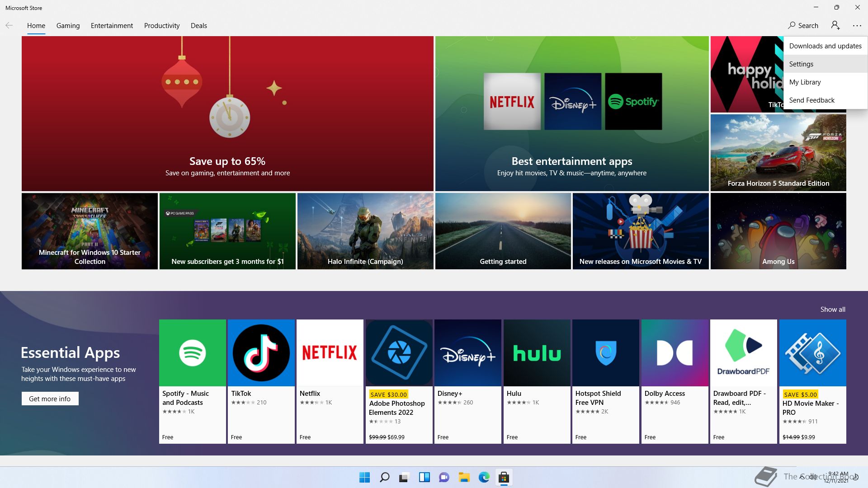Go back using the back arrow
Screen dimensions: 868x488
click(9, 25)
